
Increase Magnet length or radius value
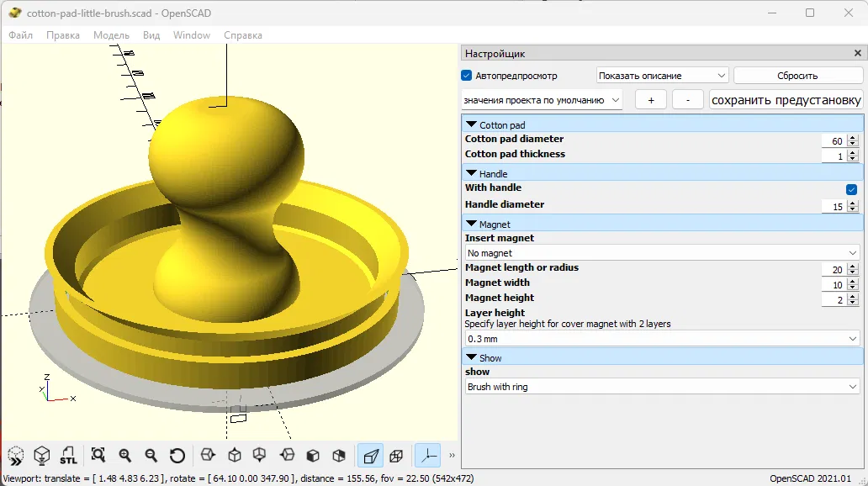(x=853, y=267)
